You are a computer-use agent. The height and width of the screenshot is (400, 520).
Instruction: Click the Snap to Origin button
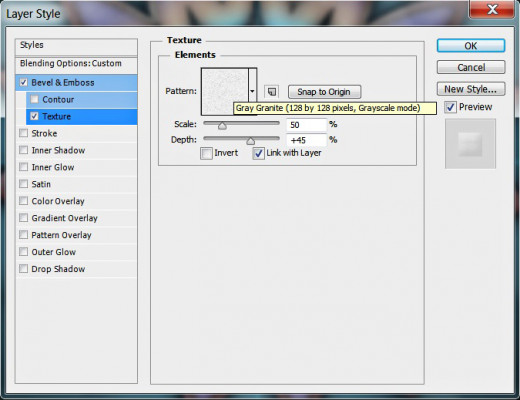[324, 92]
